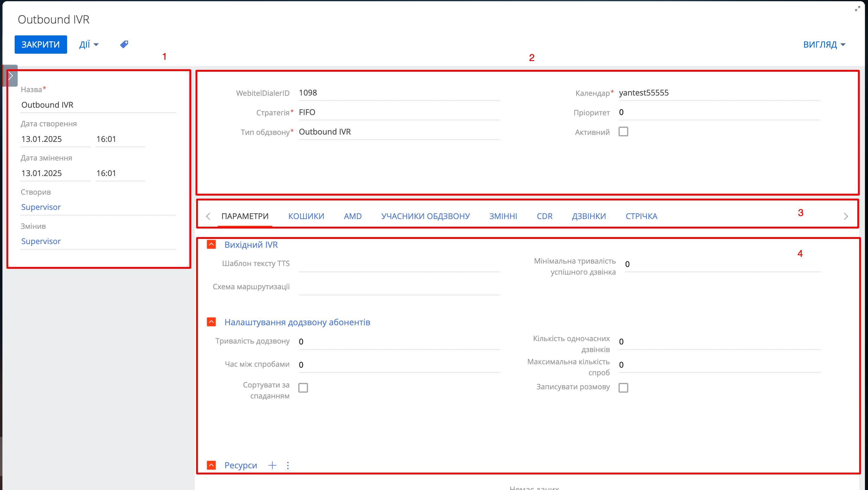Click the Дата змінення time field
868x490 pixels.
pyautogui.click(x=120, y=173)
